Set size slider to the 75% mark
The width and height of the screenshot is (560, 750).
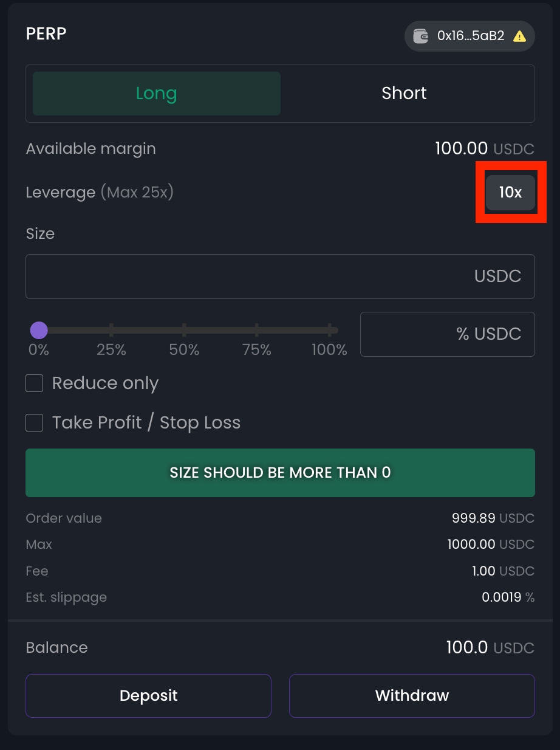click(257, 331)
